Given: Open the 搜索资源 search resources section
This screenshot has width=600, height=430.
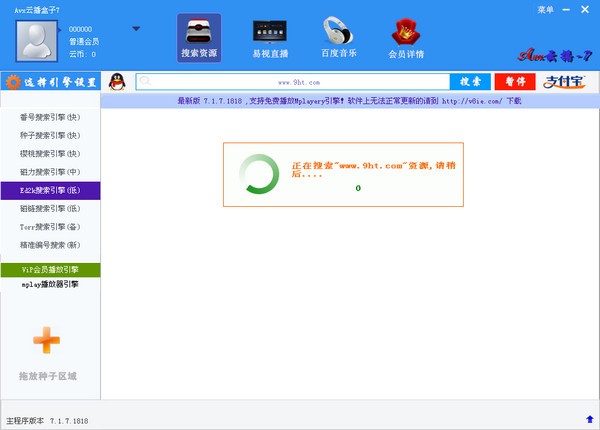Looking at the screenshot, I should [x=199, y=38].
